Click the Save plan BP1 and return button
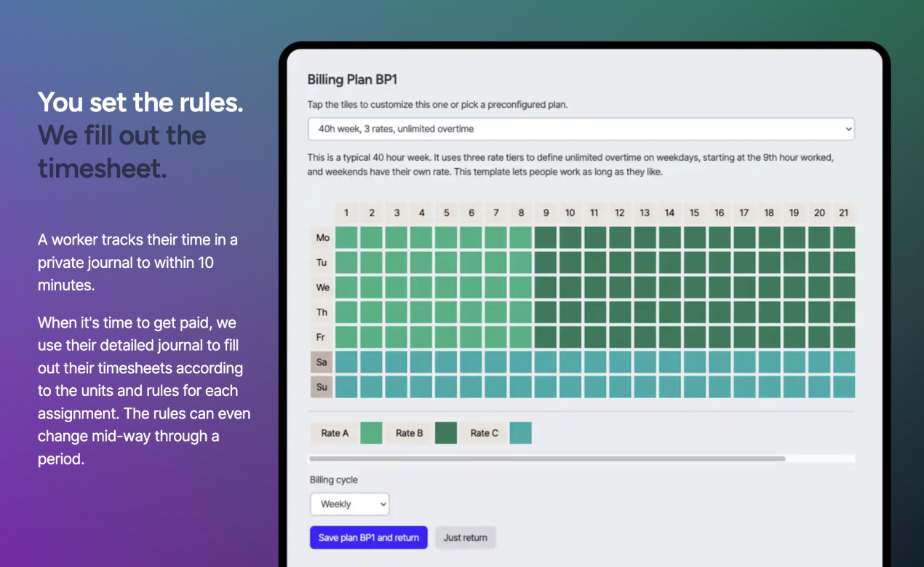924x567 pixels. tap(368, 537)
